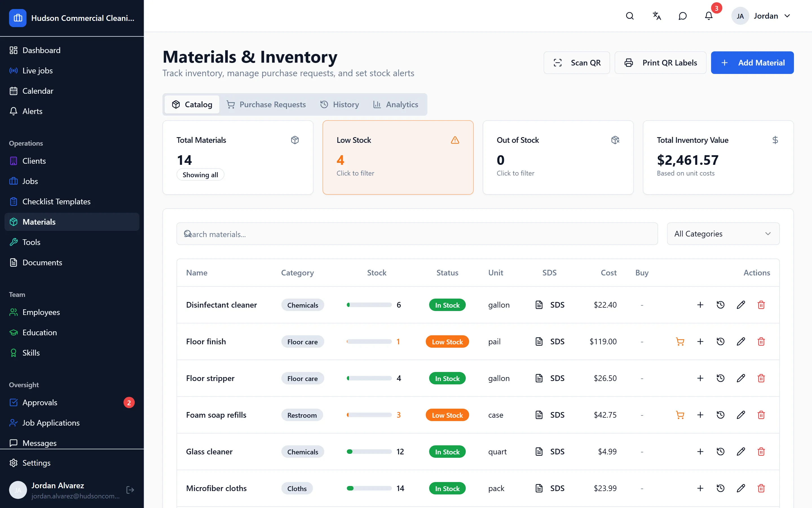
Task: Switch to the History tab
Action: (339, 104)
